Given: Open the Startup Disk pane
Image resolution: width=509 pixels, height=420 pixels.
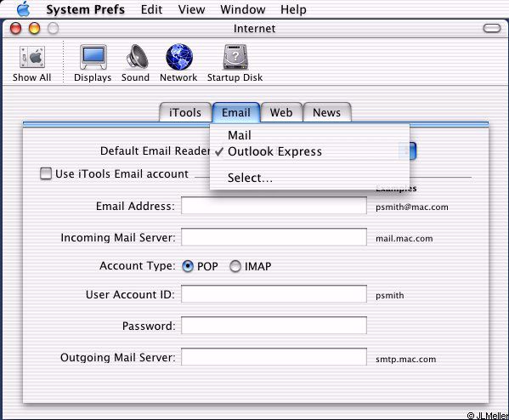Looking at the screenshot, I should pyautogui.click(x=235, y=64).
